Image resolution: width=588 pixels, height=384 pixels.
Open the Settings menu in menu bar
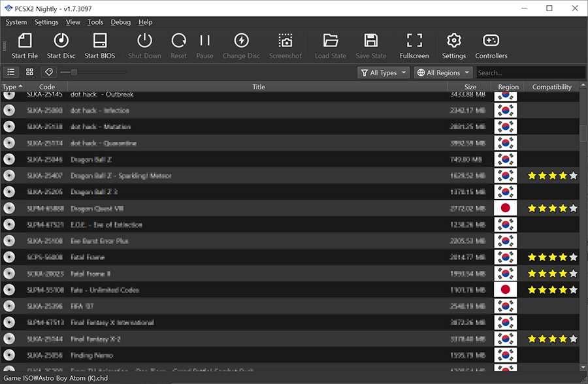46,22
